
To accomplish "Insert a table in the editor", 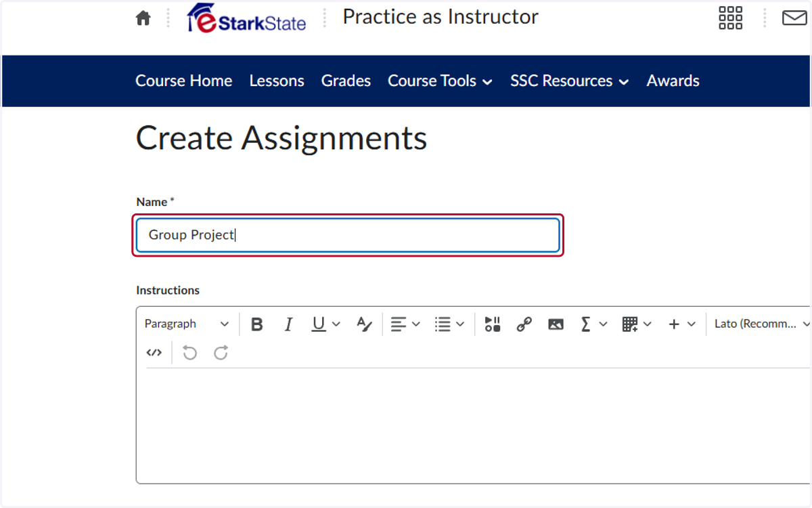I will click(630, 324).
